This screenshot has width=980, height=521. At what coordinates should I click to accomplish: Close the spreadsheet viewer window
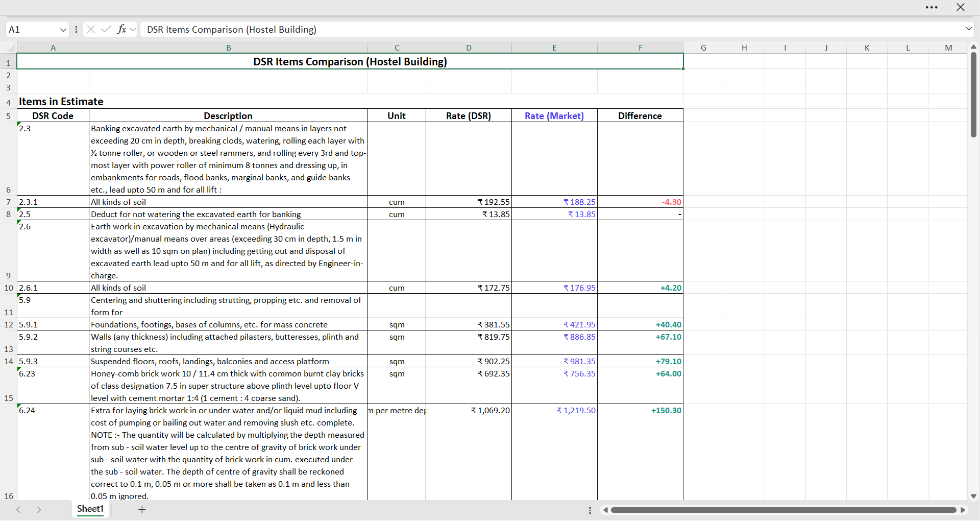pos(961,7)
